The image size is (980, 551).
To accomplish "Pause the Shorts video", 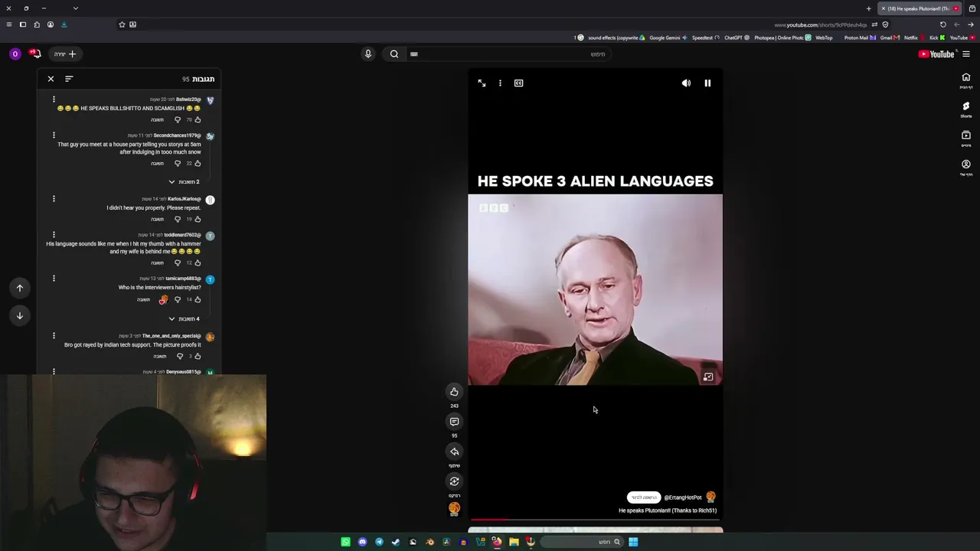I will tap(707, 83).
